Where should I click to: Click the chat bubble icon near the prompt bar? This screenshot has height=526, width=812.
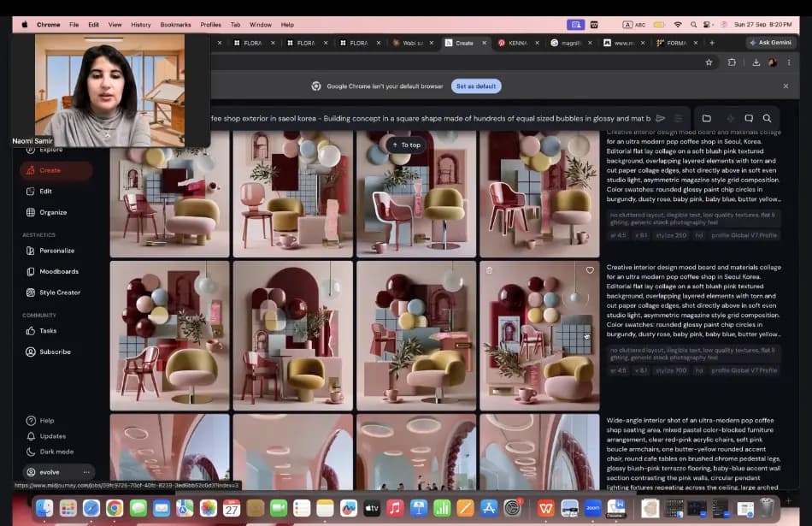748,118
